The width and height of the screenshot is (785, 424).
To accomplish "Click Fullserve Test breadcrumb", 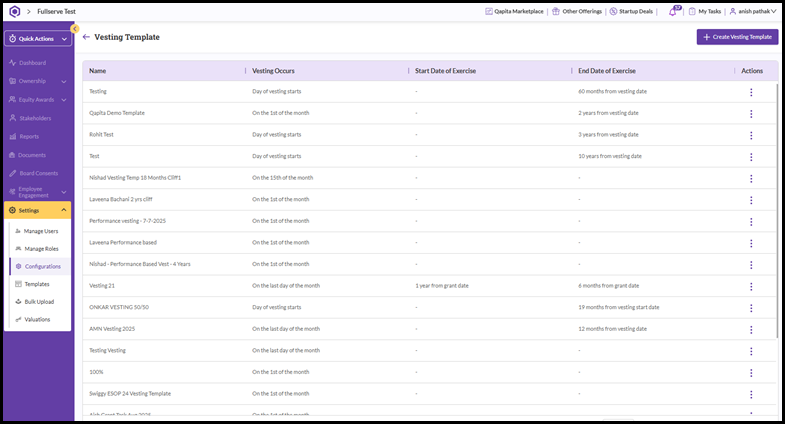I will (x=57, y=11).
